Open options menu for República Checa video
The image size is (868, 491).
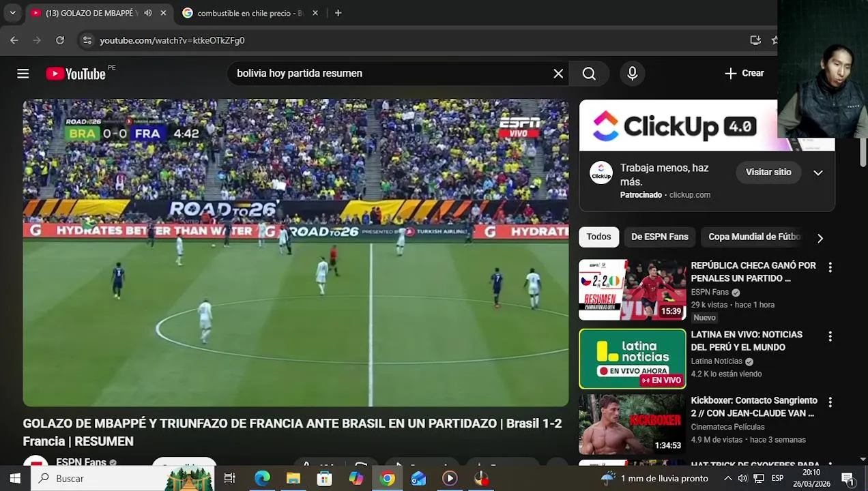[x=830, y=268]
